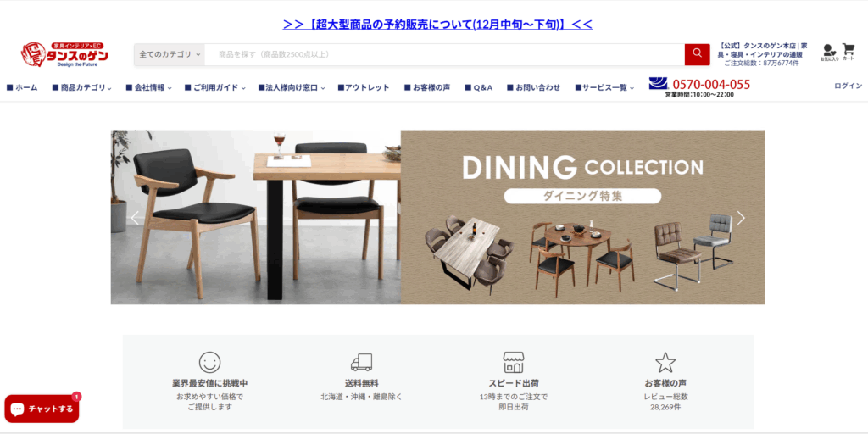Image resolution: width=868 pixels, height=434 pixels.
Task: Open the shopping cart icon
Action: (x=848, y=52)
